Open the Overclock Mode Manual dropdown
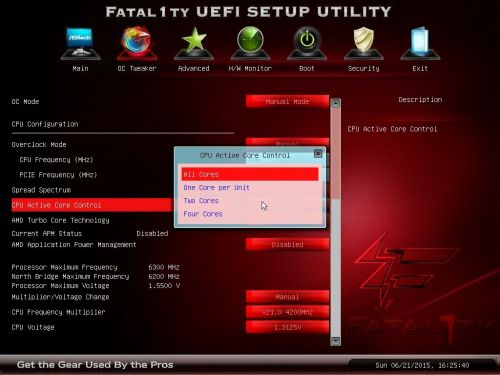Viewport: 500px width, 375px height. click(287, 142)
